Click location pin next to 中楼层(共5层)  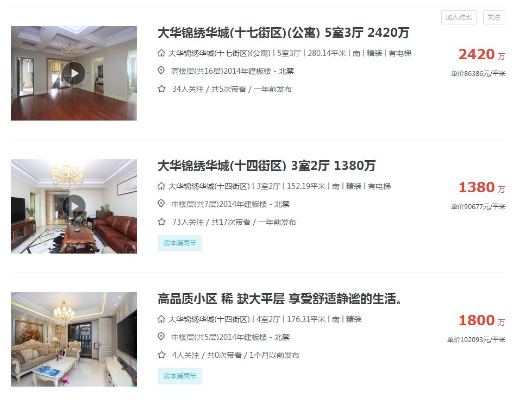(x=161, y=337)
